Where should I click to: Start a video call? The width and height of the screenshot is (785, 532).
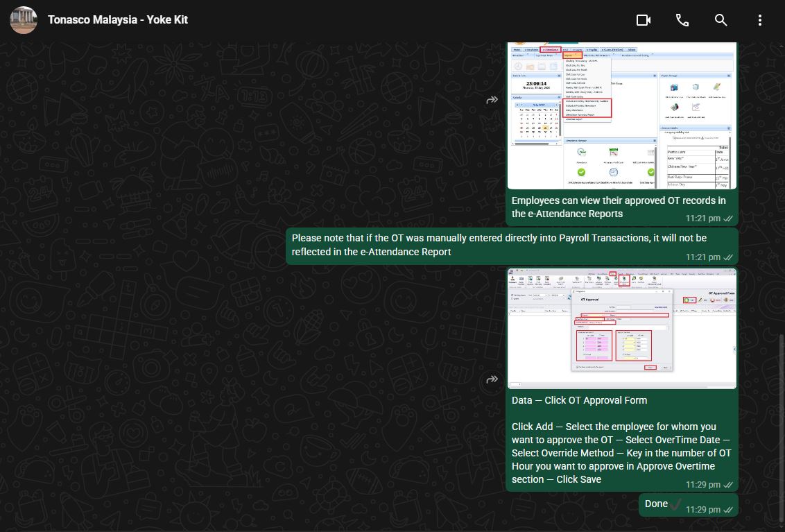pos(644,20)
